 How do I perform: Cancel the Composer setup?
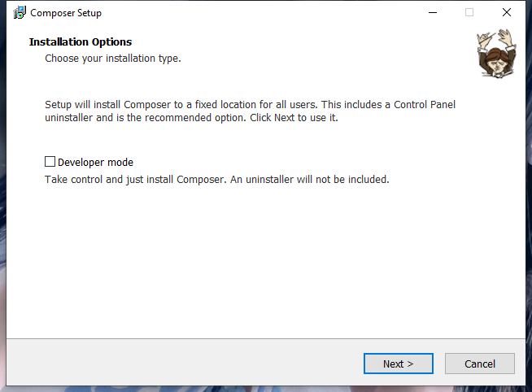(x=480, y=364)
